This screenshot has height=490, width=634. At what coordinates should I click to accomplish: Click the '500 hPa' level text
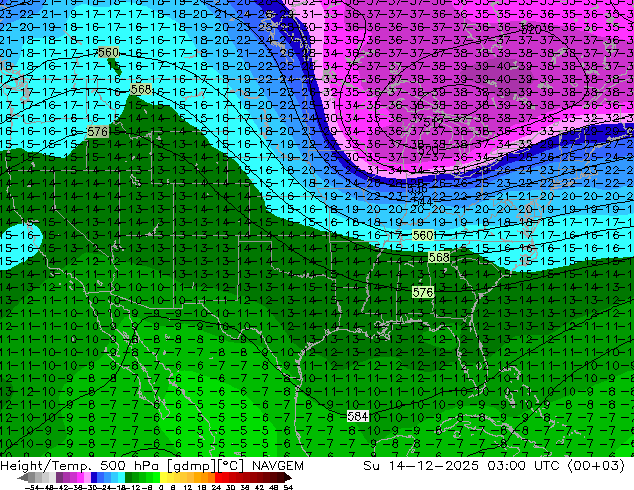point(131,466)
